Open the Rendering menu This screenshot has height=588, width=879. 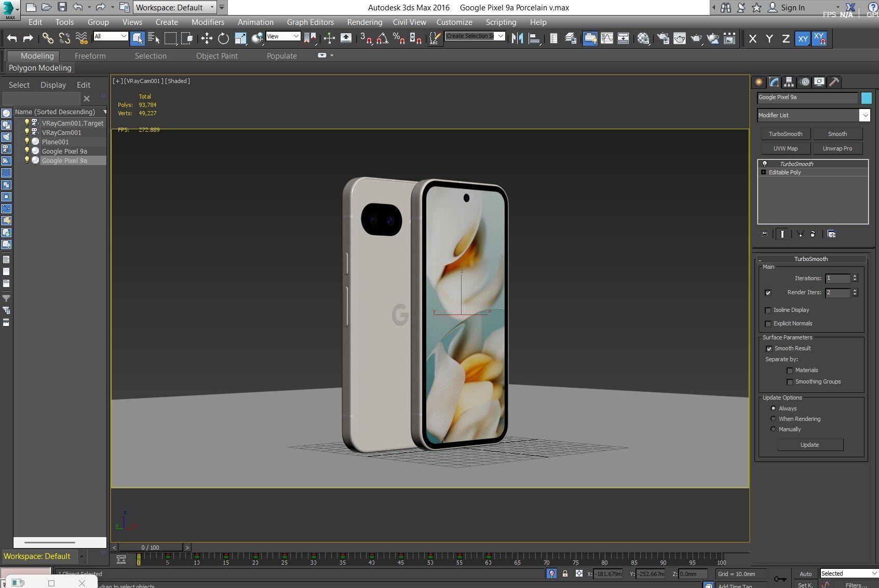tap(364, 22)
